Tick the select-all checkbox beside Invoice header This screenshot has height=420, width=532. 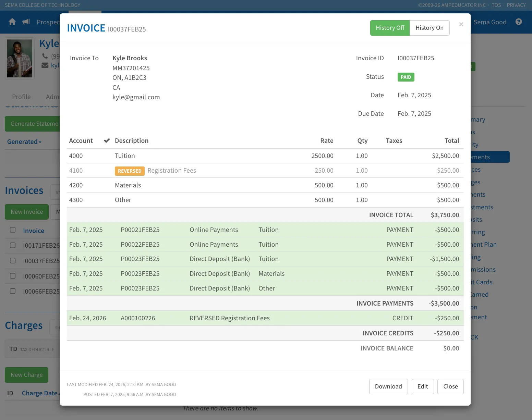(x=13, y=230)
